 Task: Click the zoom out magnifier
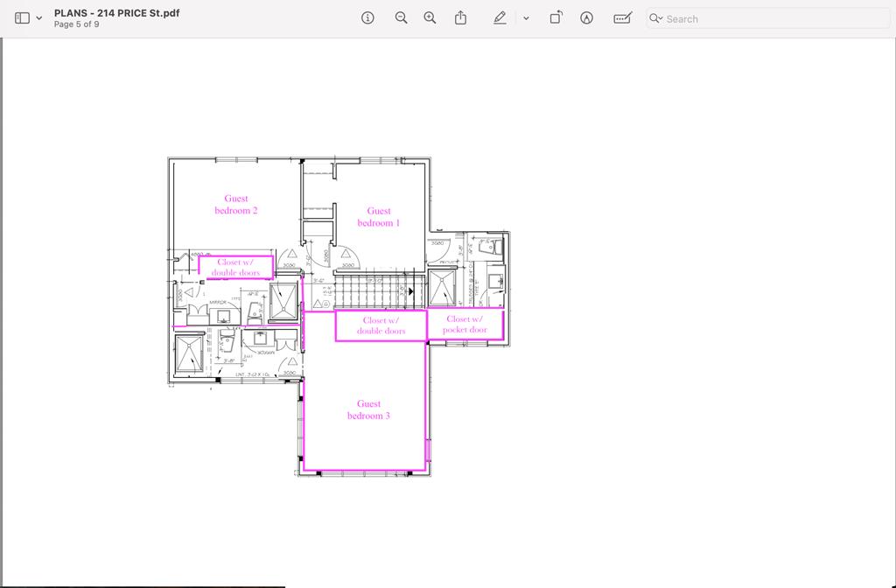[401, 18]
